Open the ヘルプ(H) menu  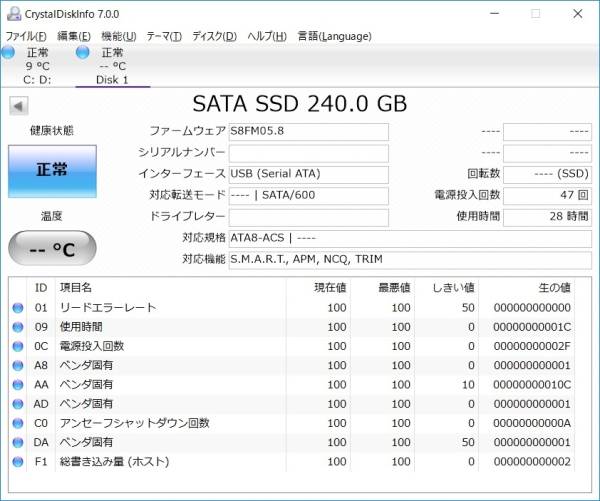coord(267,36)
